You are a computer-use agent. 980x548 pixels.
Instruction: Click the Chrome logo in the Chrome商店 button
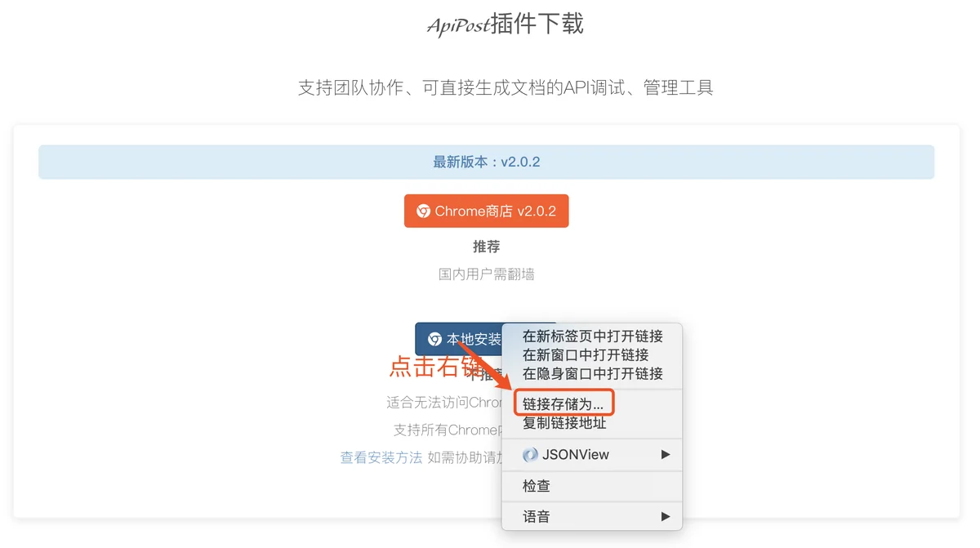pyautogui.click(x=423, y=212)
